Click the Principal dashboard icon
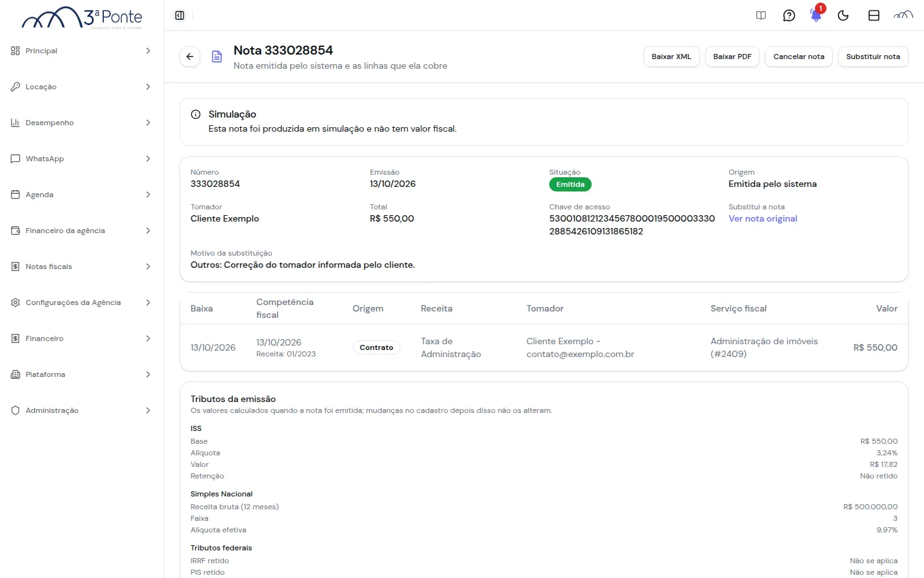 (x=15, y=51)
